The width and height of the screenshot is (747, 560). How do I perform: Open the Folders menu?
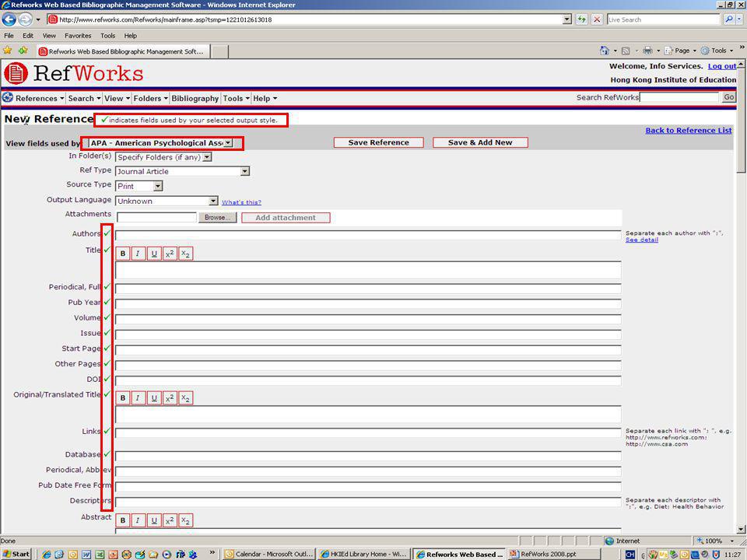[150, 98]
